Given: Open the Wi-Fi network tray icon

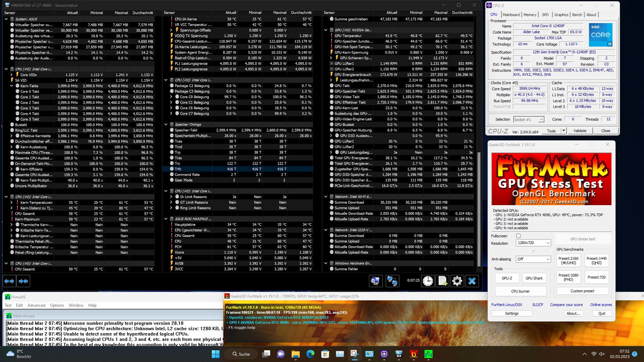Looking at the screenshot, I should 594,354.
